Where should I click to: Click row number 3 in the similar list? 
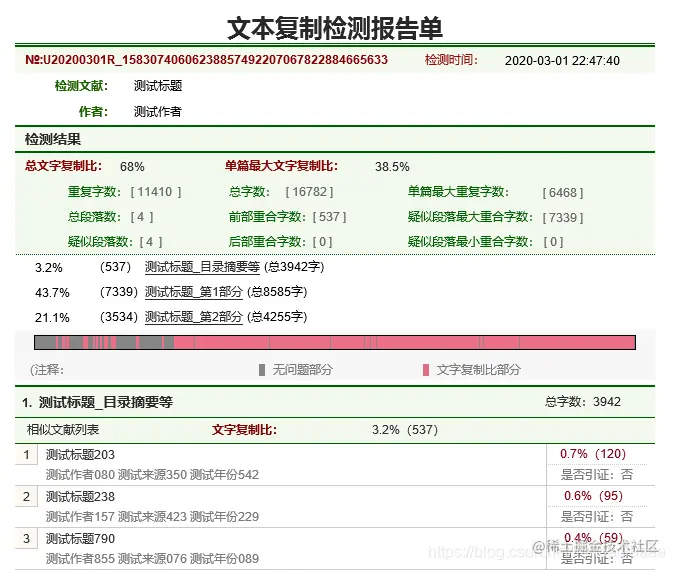26,539
